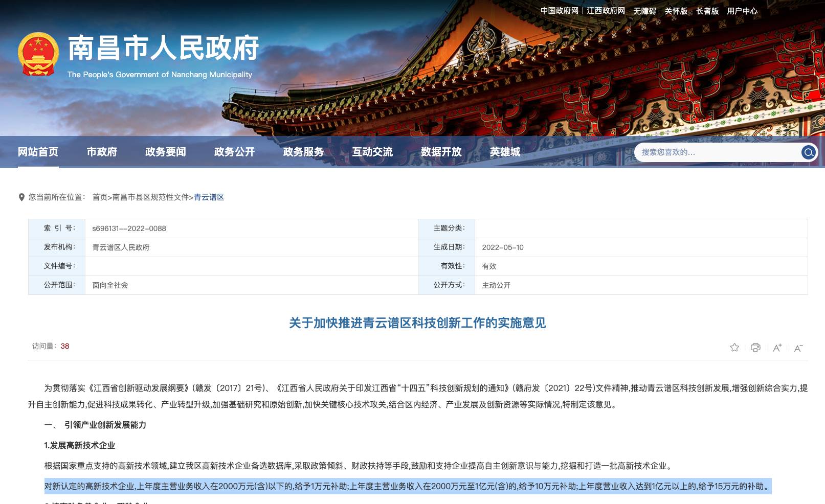Click the highlighted paragraph about 高新技术企业 subsidies
The image size is (825, 504).
pyautogui.click(x=408, y=486)
